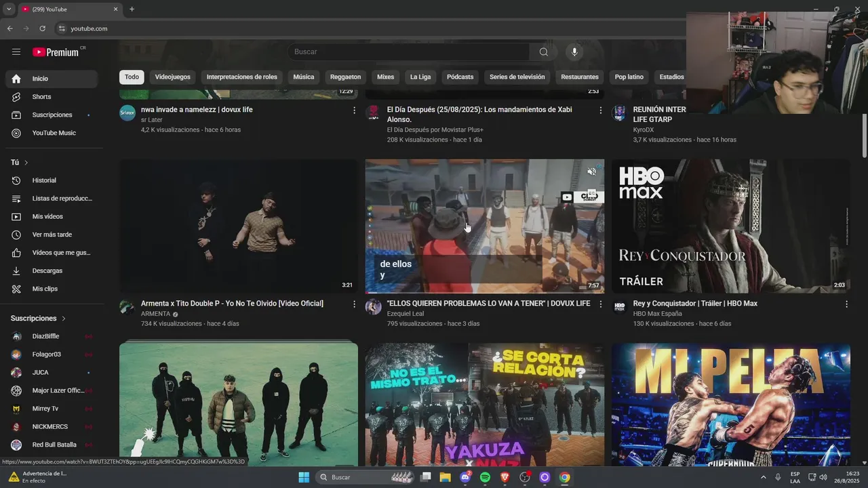Click the address bar youtube.com
The image size is (868, 488).
coord(89,28)
